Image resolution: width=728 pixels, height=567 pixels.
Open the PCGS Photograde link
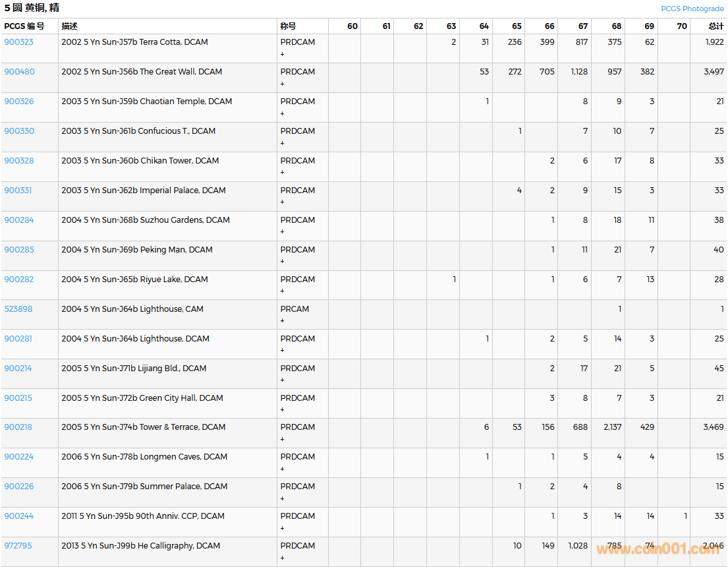click(692, 9)
